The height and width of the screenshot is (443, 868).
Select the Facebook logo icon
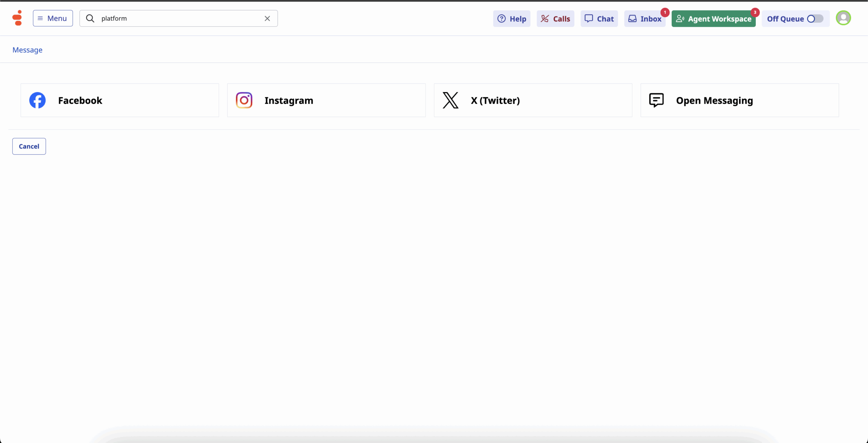point(37,100)
